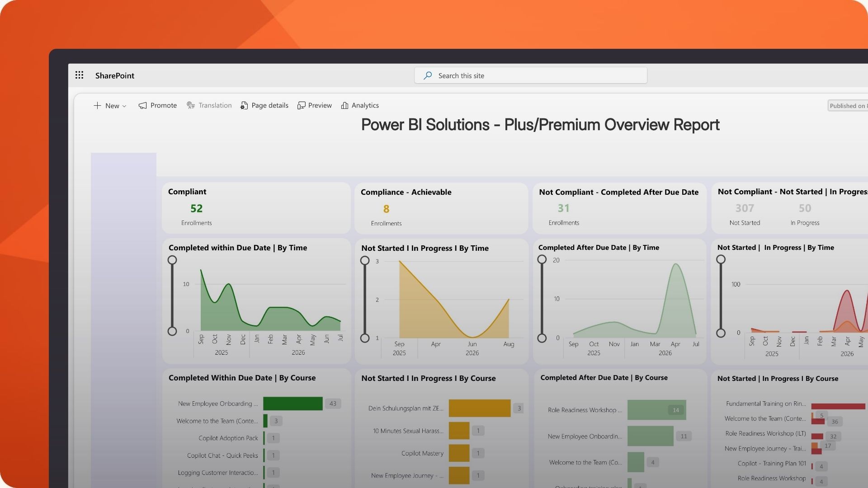Grab bottom handle of Completed After Due Date slider
Screen dimensions: 868x488
pos(542,338)
